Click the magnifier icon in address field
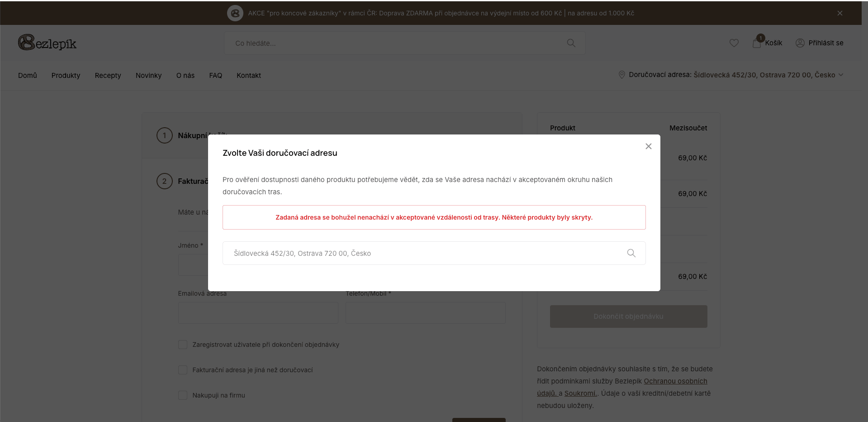This screenshot has width=868, height=422. [631, 253]
